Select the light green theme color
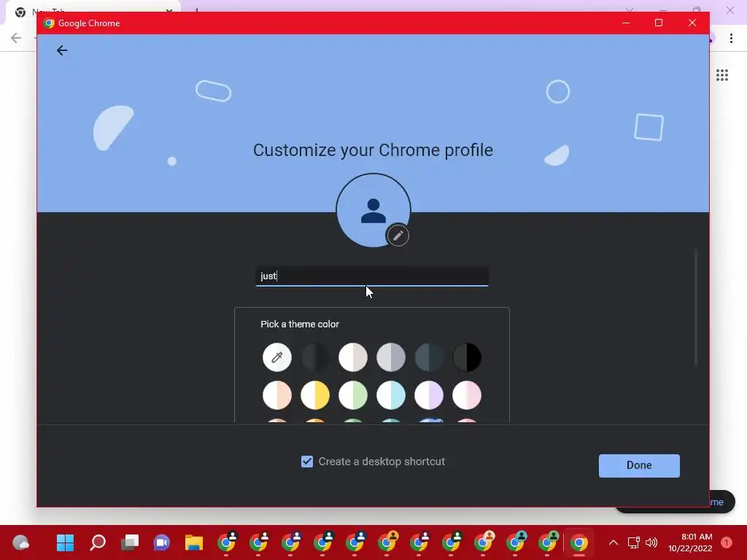The height and width of the screenshot is (560, 747). tap(353, 395)
